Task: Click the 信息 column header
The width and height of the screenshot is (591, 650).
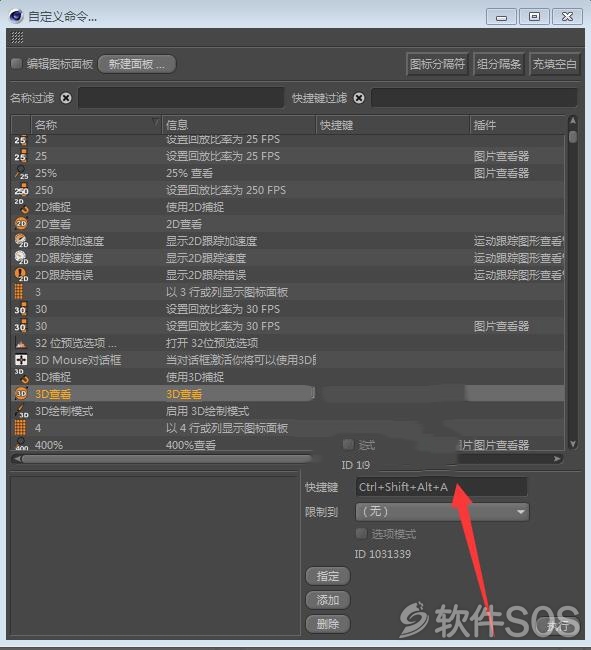Action: pos(239,124)
